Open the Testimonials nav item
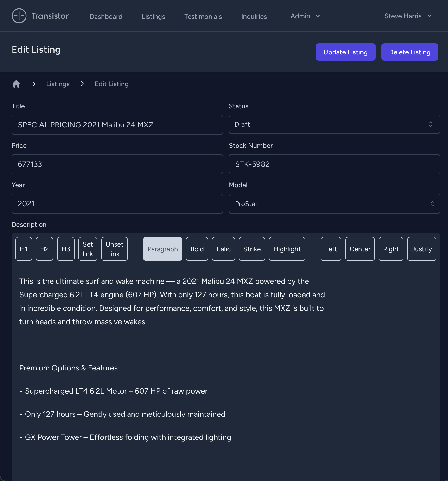This screenshot has height=481, width=448. [203, 16]
